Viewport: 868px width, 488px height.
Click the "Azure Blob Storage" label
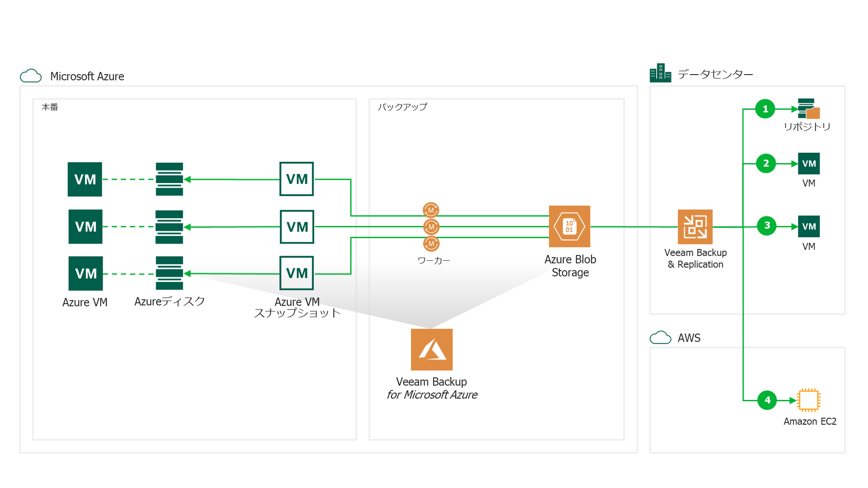coord(570,266)
